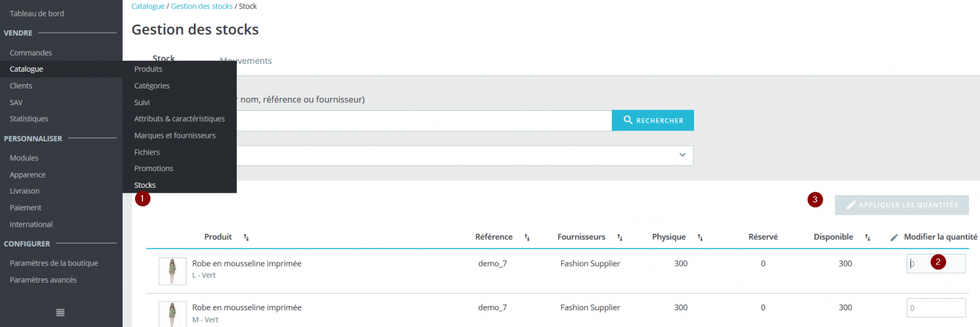Screen dimensions: 980x327
Task: Click Appliquer les quantités button
Action: (x=902, y=205)
